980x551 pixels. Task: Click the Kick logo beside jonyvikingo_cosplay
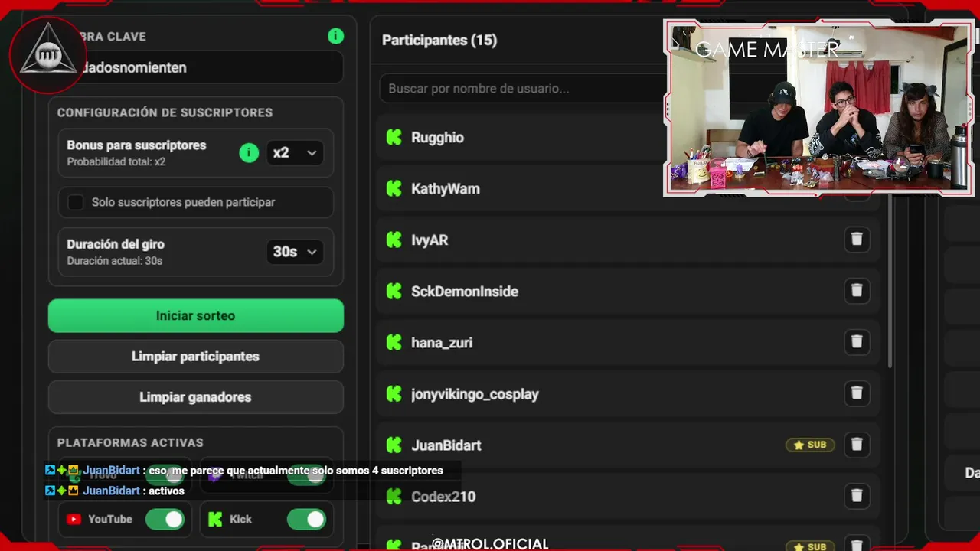[x=394, y=393]
